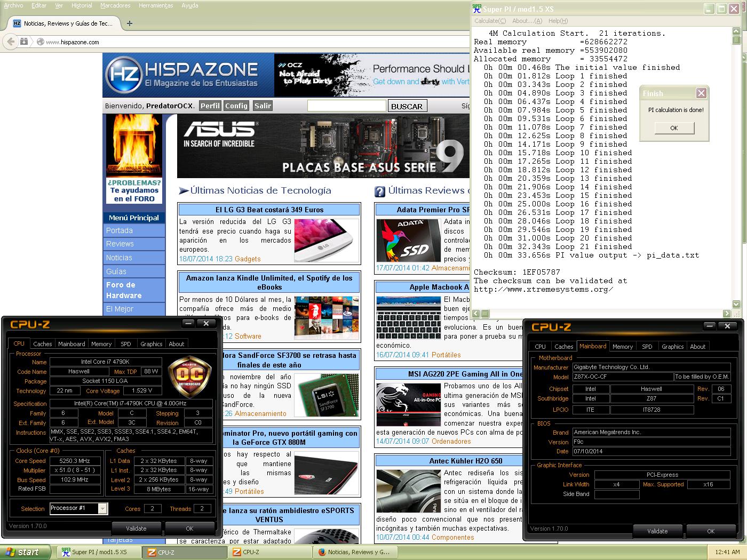
Task: Click the blue question mark reviews icon
Action: 380,191
